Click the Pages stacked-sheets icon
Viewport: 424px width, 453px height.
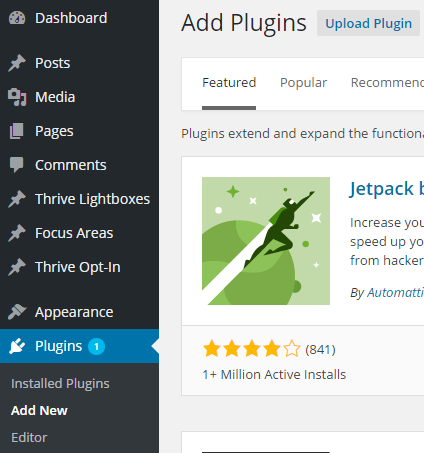(x=16, y=131)
